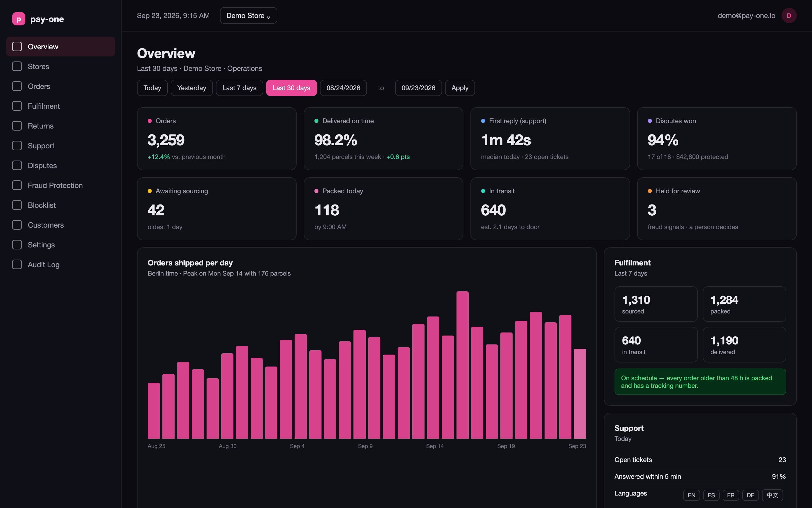Click the Orders sidebar icon
The width and height of the screenshot is (812, 508).
(17, 86)
